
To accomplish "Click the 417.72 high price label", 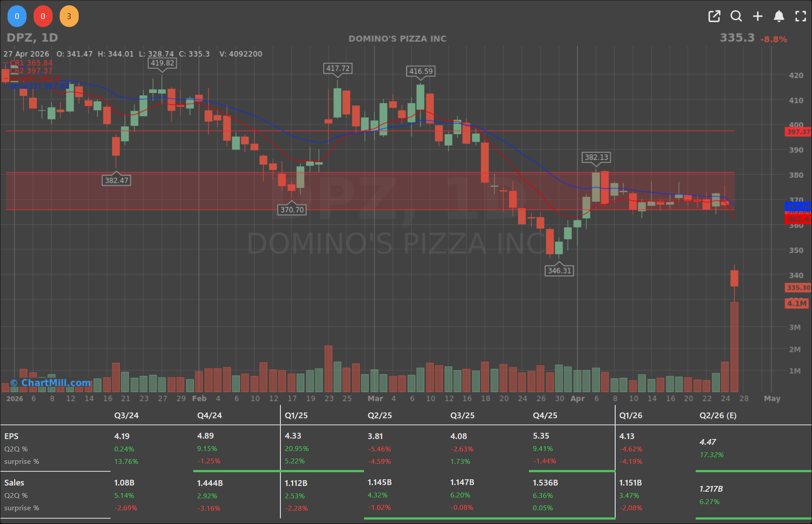I will coord(338,68).
